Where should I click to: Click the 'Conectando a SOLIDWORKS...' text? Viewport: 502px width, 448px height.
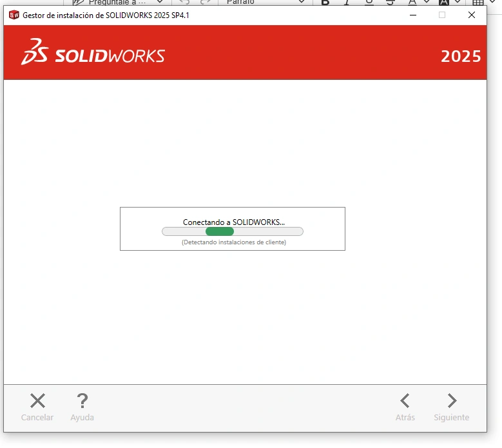coord(234,222)
